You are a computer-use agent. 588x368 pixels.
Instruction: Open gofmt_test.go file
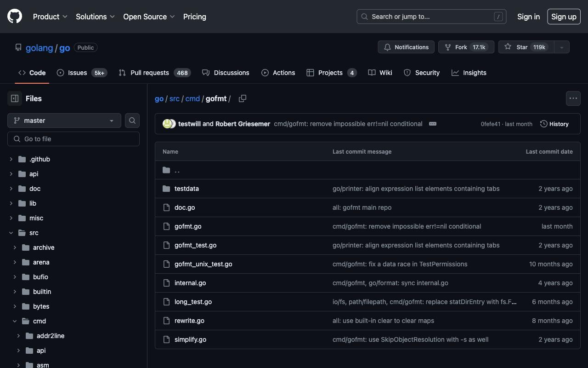pyautogui.click(x=196, y=245)
